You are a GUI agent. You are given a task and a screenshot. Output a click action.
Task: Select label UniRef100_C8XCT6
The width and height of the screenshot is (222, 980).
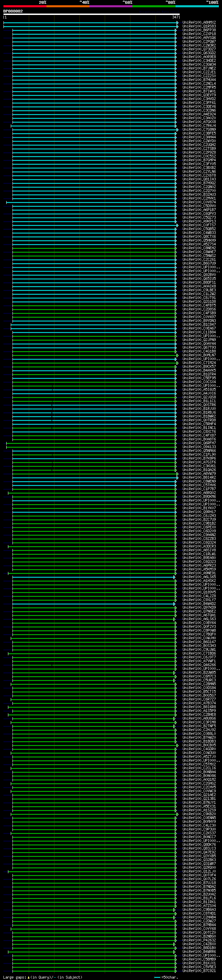(199, 431)
